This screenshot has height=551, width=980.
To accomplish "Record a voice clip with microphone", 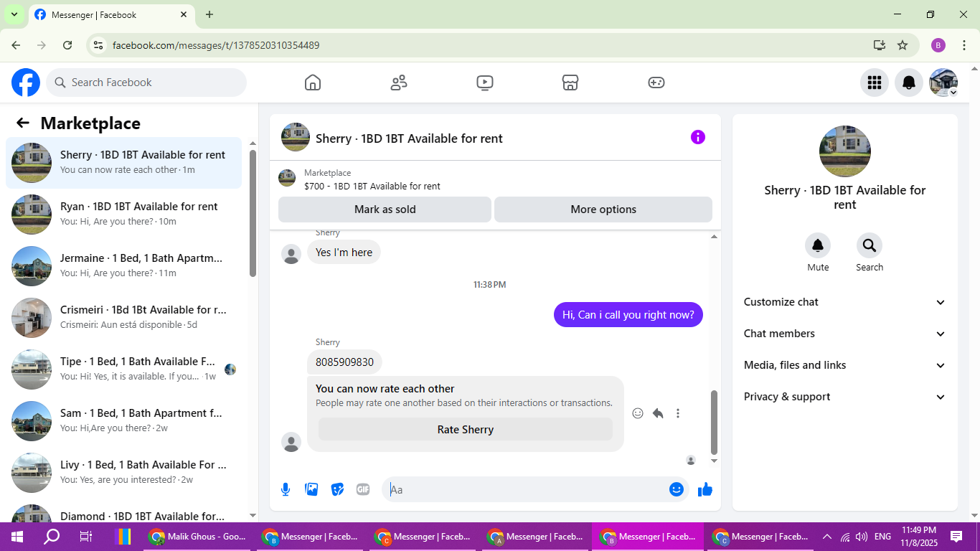I will point(286,489).
